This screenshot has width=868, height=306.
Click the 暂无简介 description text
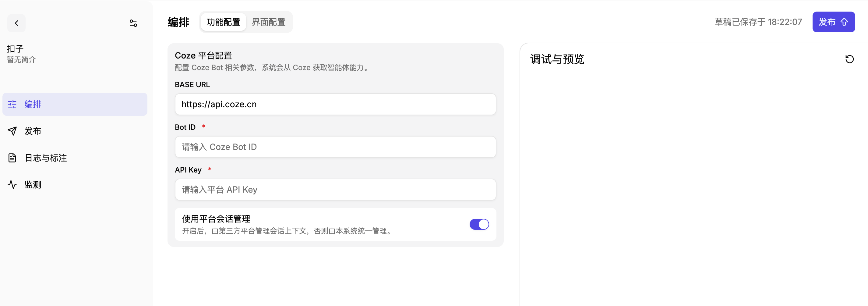(21, 60)
